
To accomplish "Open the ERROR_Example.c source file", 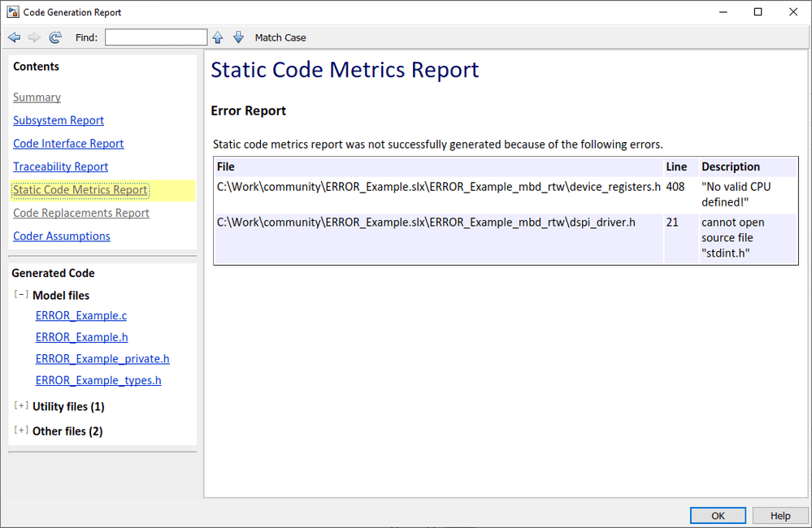I will 81,315.
